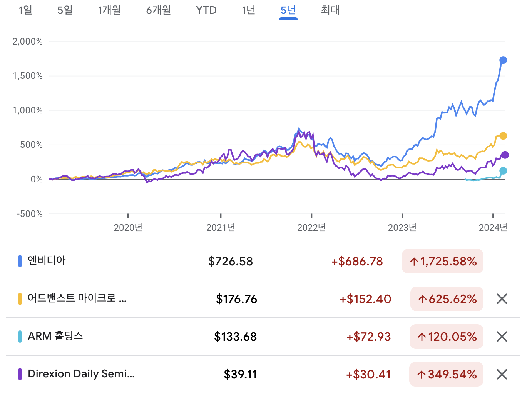Click the 2023년 axis label
The width and height of the screenshot is (532, 400).
[x=402, y=228]
